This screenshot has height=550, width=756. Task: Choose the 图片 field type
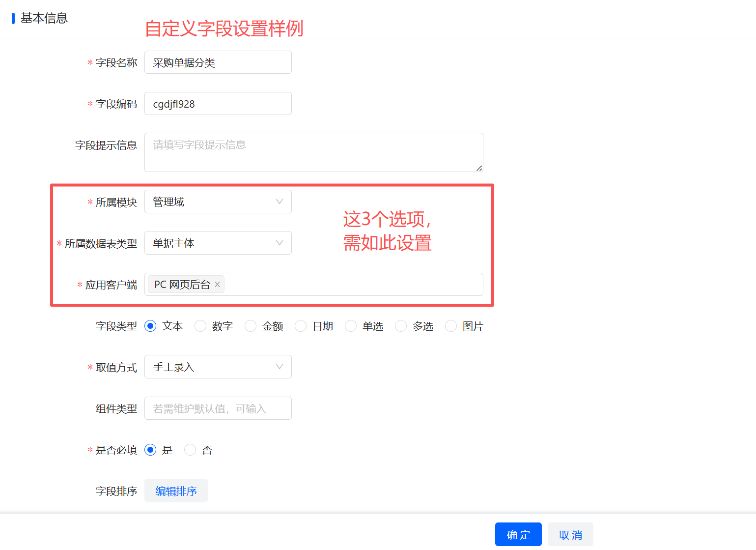(x=451, y=326)
